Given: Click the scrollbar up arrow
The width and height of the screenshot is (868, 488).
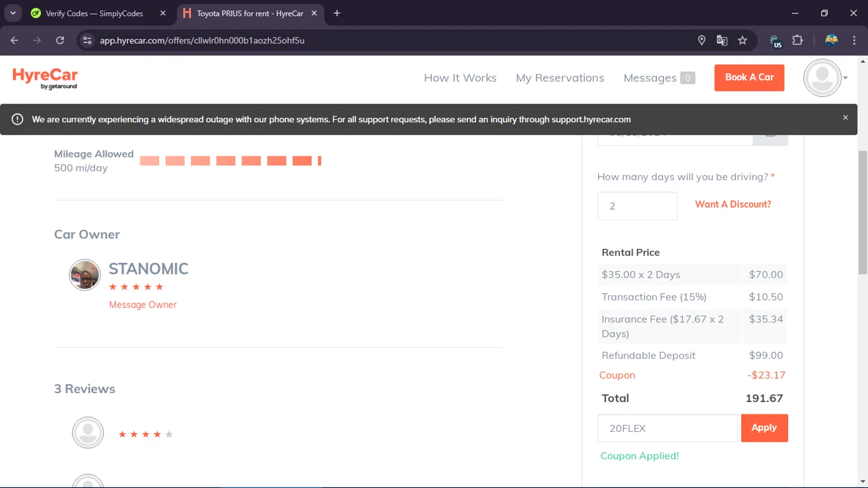Looking at the screenshot, I should [x=863, y=61].
